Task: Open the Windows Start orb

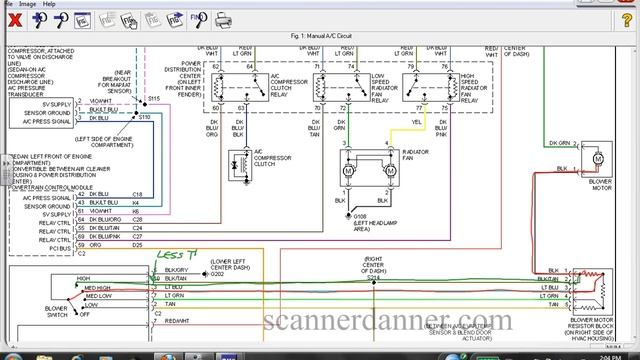Action: [12, 357]
